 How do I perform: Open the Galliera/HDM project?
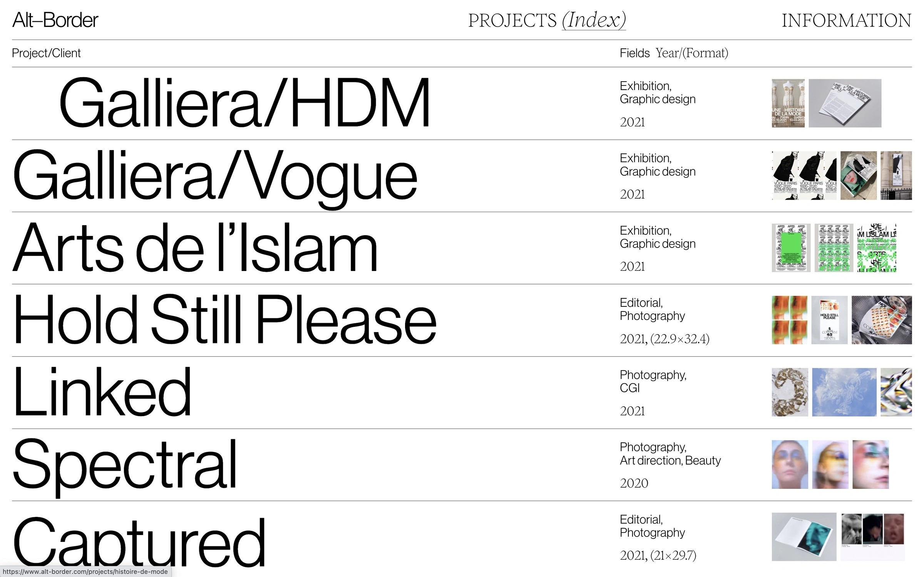[x=244, y=103]
